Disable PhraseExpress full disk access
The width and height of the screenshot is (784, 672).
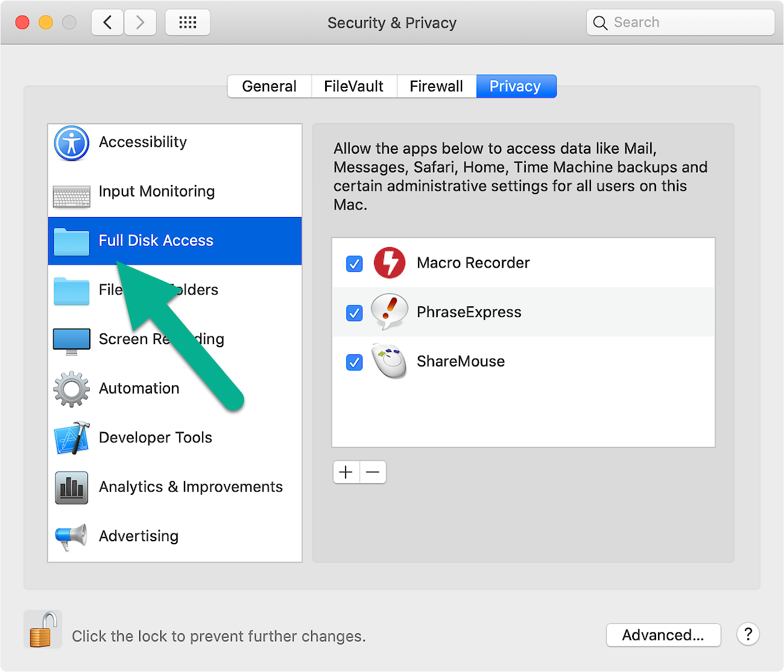point(354,313)
